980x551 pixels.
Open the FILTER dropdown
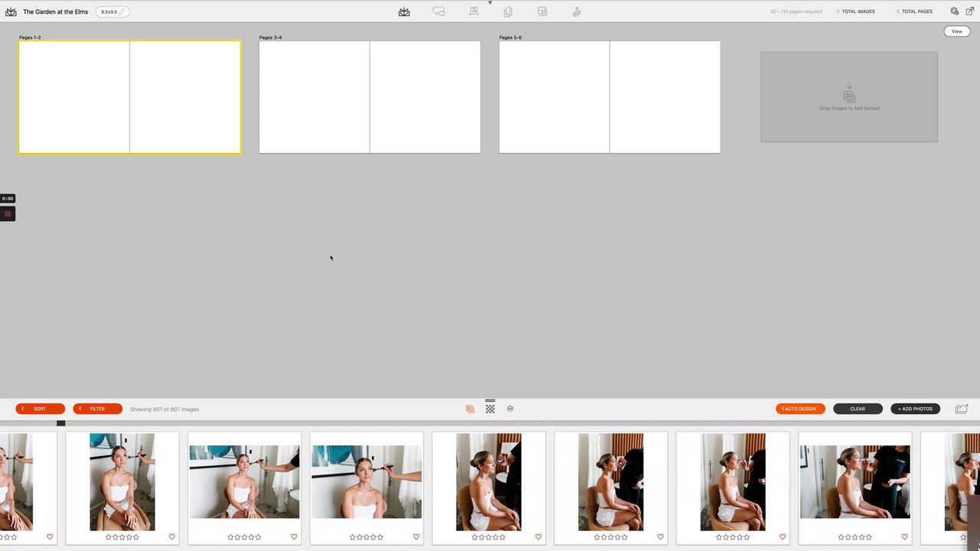97,409
